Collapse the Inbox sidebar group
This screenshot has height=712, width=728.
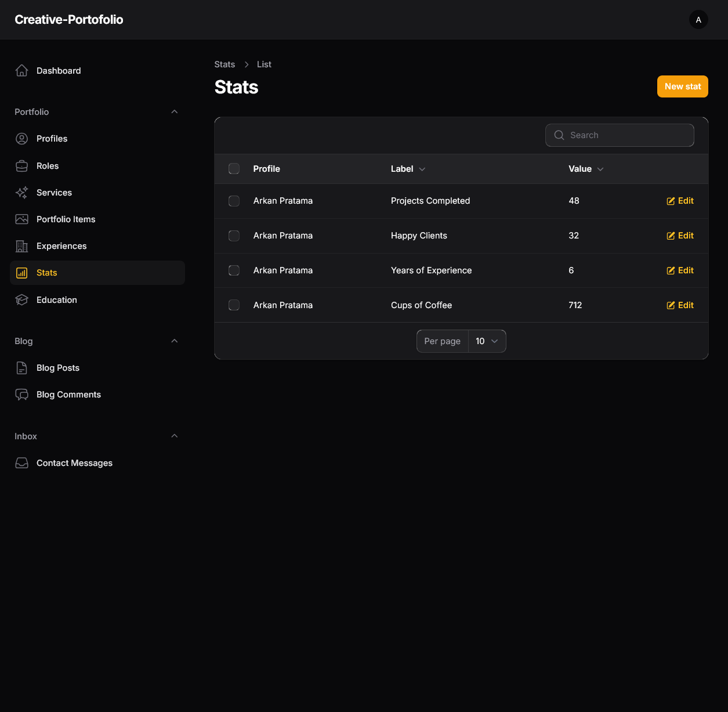pyautogui.click(x=174, y=436)
